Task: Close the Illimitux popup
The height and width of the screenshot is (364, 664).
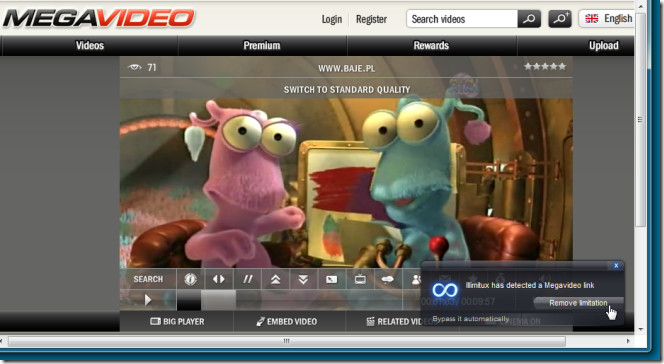Action: [616, 265]
